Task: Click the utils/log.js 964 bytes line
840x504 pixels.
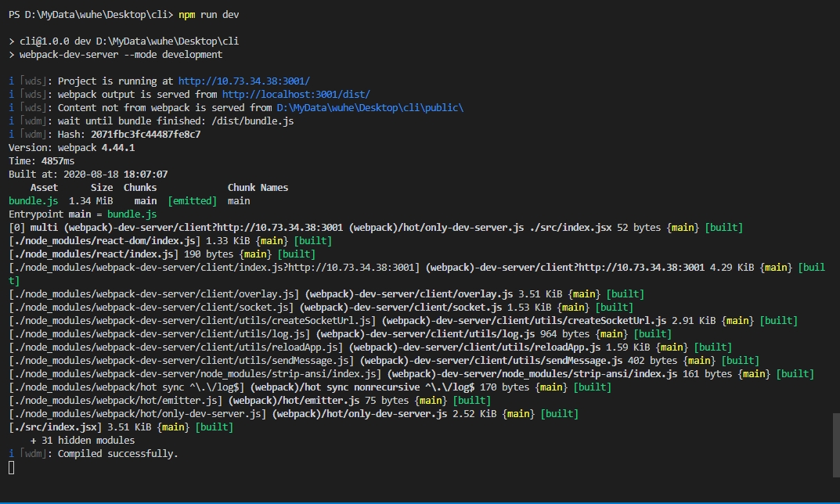Action: [x=341, y=333]
